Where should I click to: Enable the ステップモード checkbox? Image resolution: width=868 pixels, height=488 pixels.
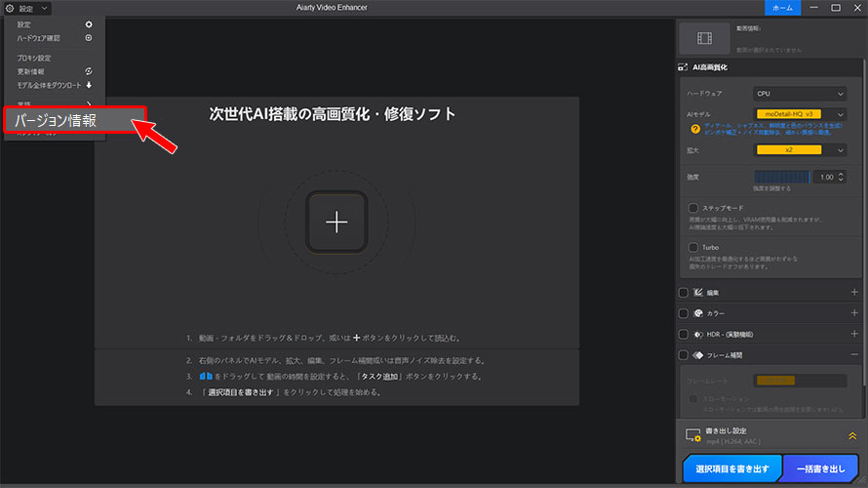click(693, 208)
